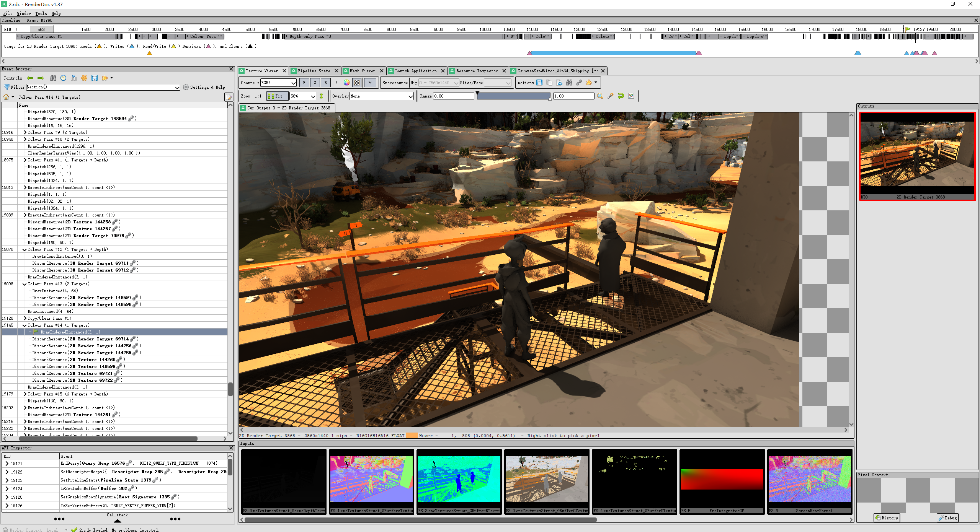Open the Overlay dropdown set to None
980x532 pixels.
(382, 96)
